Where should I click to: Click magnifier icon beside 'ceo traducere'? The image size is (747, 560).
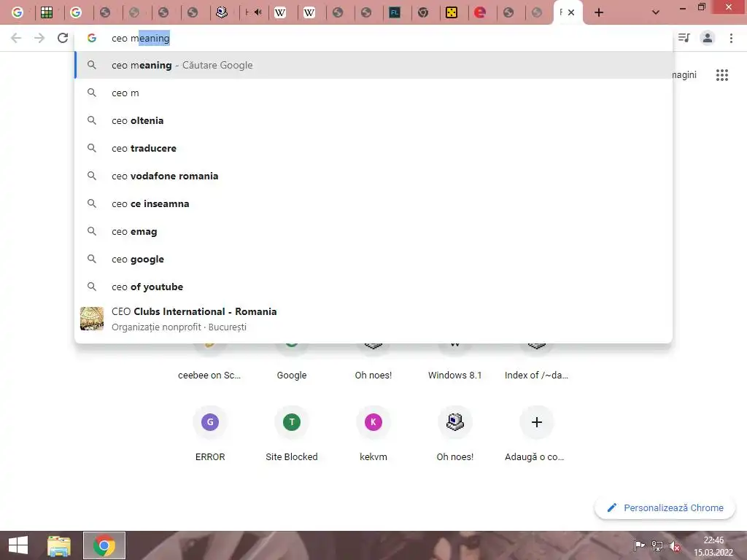point(92,148)
